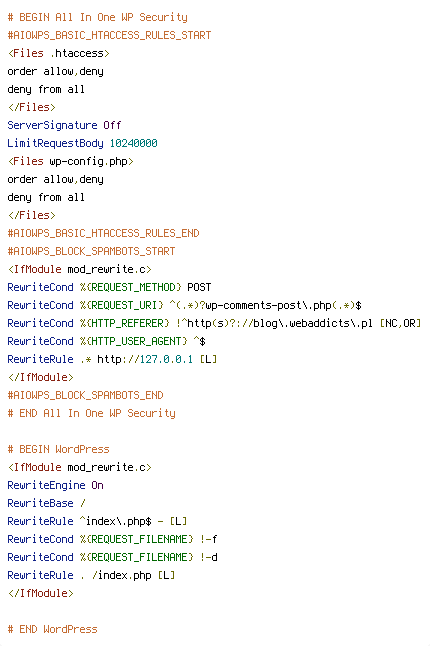Click the #AIOWPS_BASIC_HTACCESS_RULES_END comment
Viewport: 430px width, 646px height.
point(103,234)
